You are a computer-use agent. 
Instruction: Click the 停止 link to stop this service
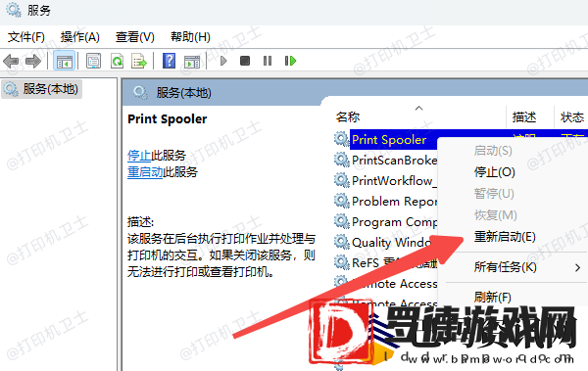click(x=139, y=155)
